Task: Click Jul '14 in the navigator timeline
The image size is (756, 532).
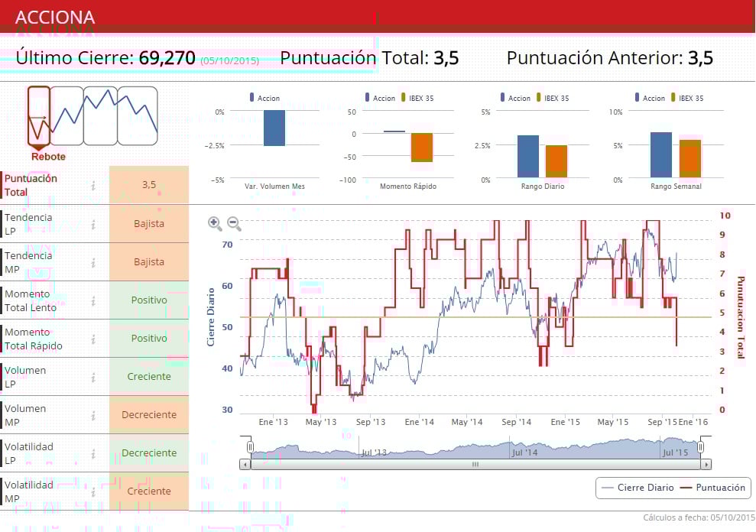Action: tap(524, 453)
